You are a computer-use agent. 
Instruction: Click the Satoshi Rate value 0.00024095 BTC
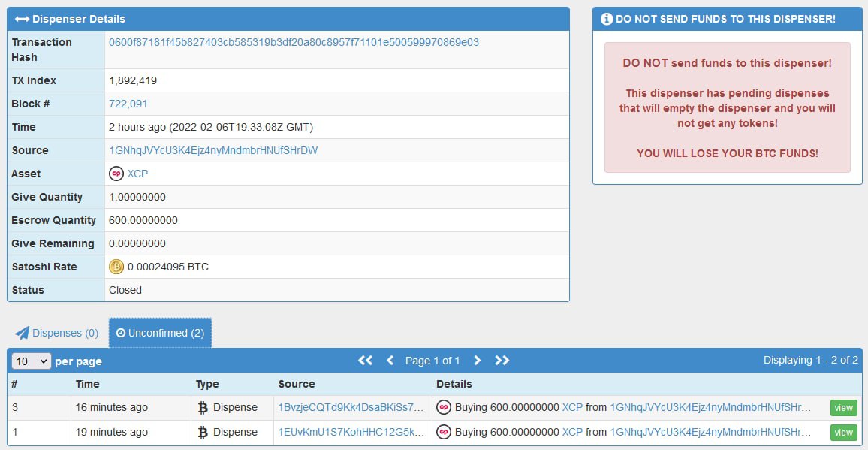(167, 267)
